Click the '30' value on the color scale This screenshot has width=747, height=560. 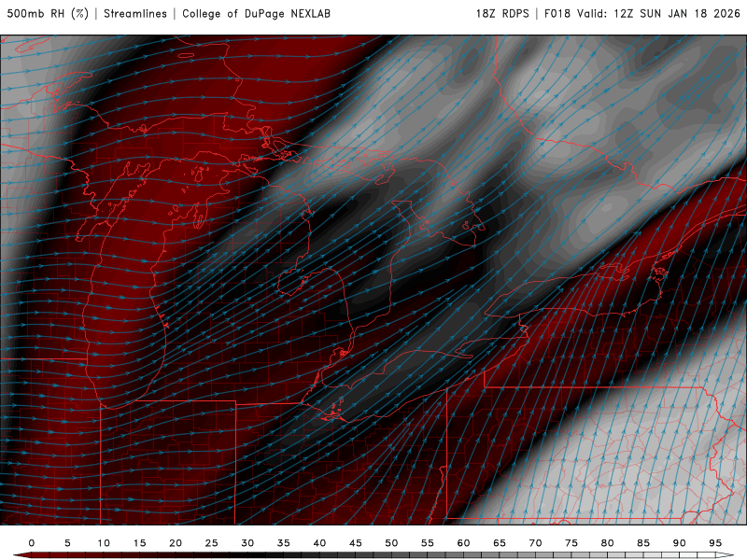[247, 543]
